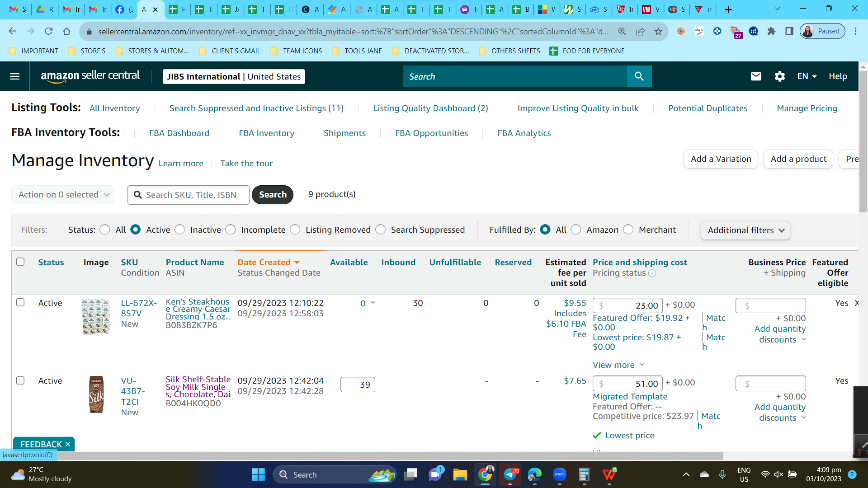Open the Seller Central hamburger menu
Image resolution: width=868 pixels, height=488 pixels.
pos(15,76)
